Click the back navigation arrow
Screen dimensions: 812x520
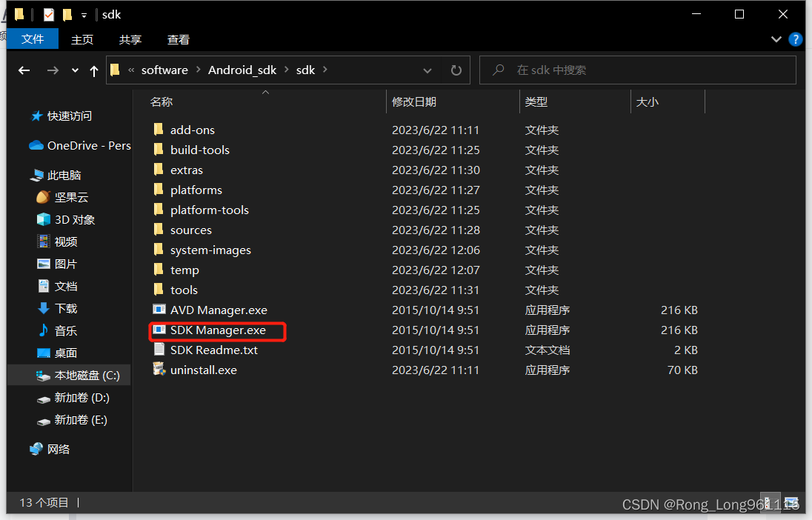coord(24,70)
